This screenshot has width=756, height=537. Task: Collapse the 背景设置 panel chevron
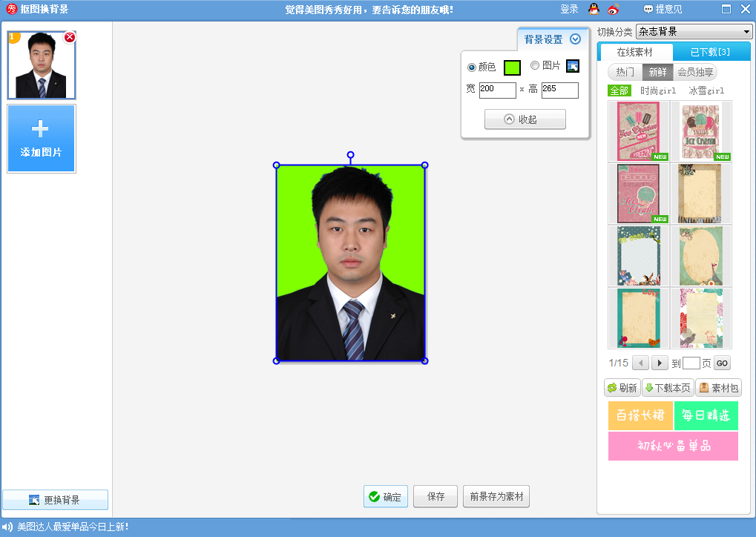575,39
